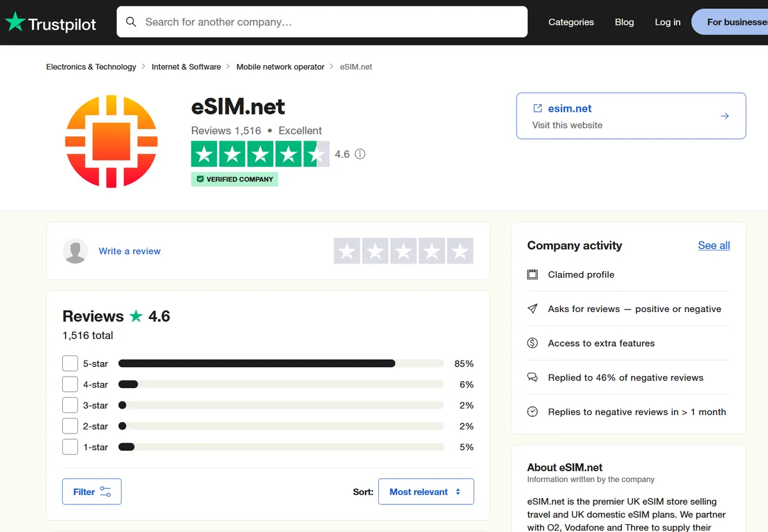Click the eSIM.net breadcrumb text

coord(356,66)
